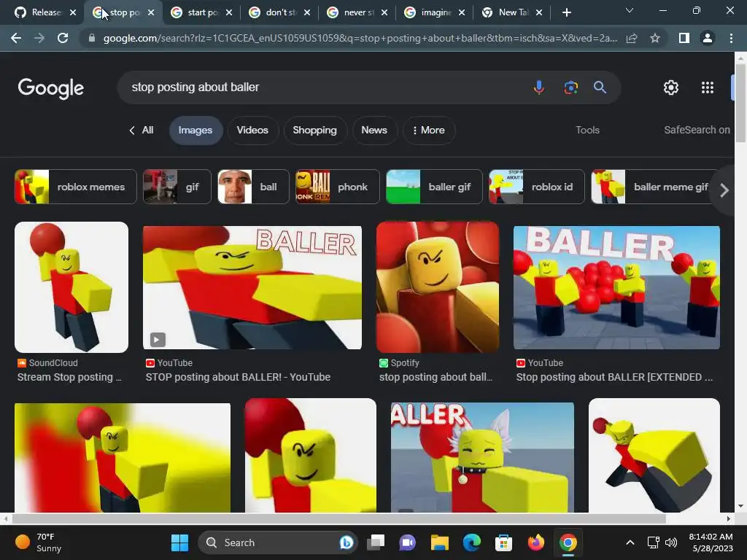Viewport: 747px width, 560px height.
Task: Launch Microsoft Edge from taskbar
Action: coord(472,542)
